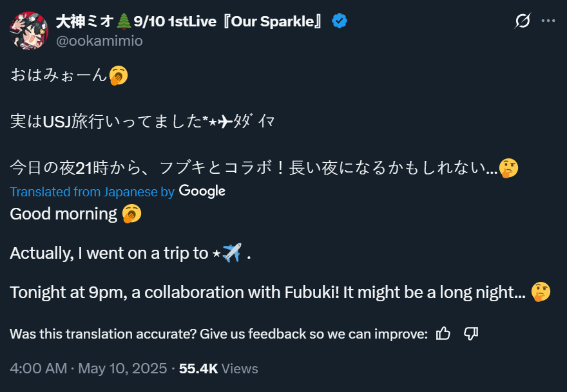Click thumbs down for translation feedback

(x=471, y=333)
